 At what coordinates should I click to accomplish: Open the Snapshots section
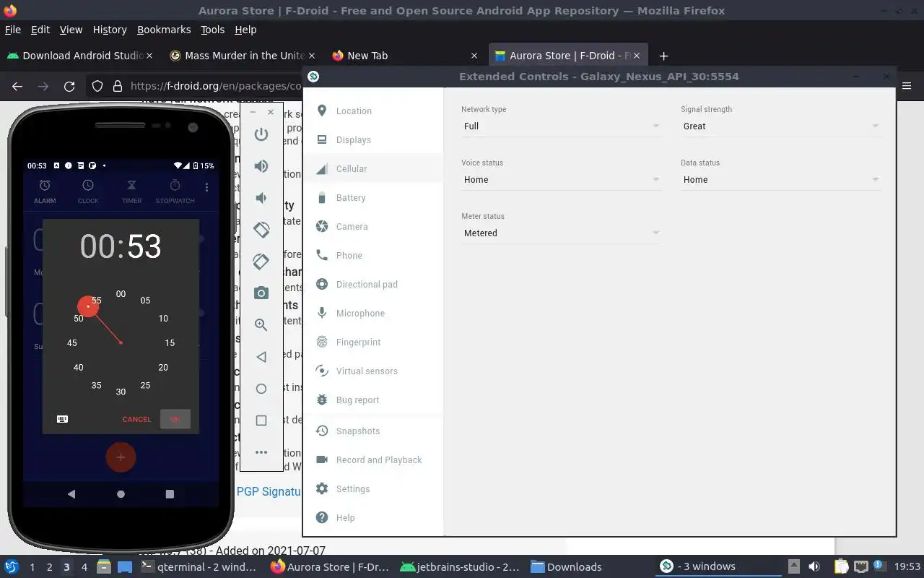point(373,431)
